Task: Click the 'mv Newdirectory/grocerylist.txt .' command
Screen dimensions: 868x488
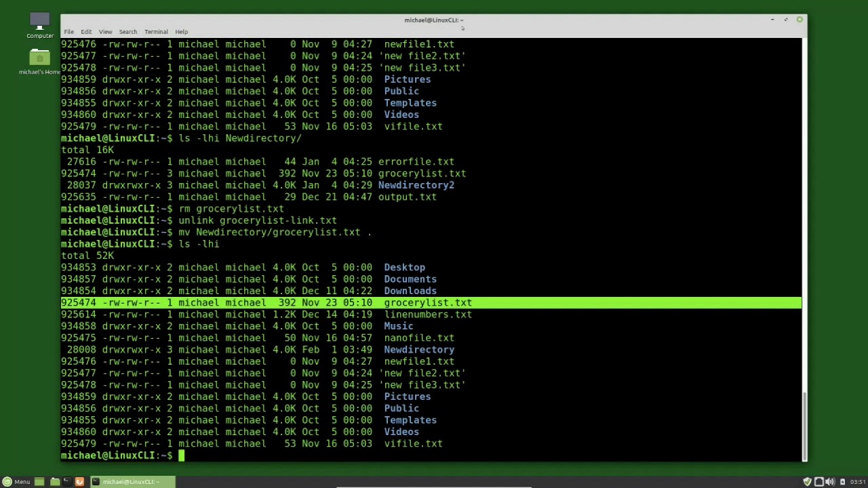Action: point(275,232)
